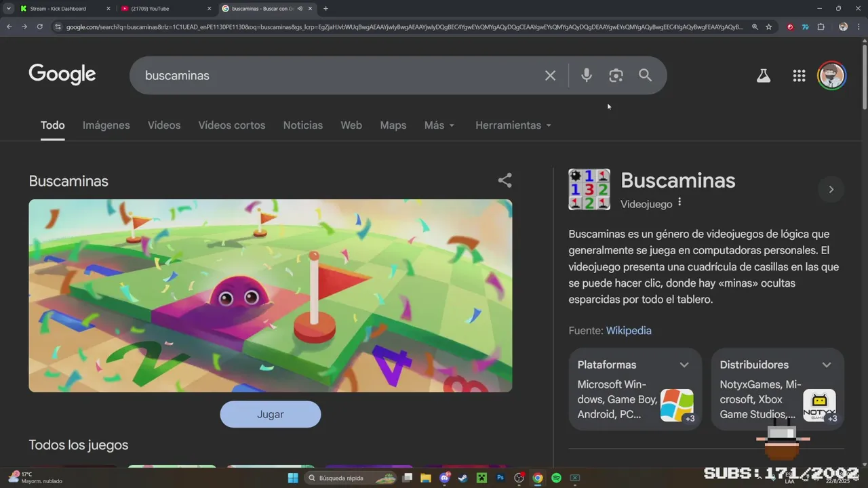The height and width of the screenshot is (488, 868).
Task: Switch to Stream - Kick Dashboard tab
Action: (65, 9)
